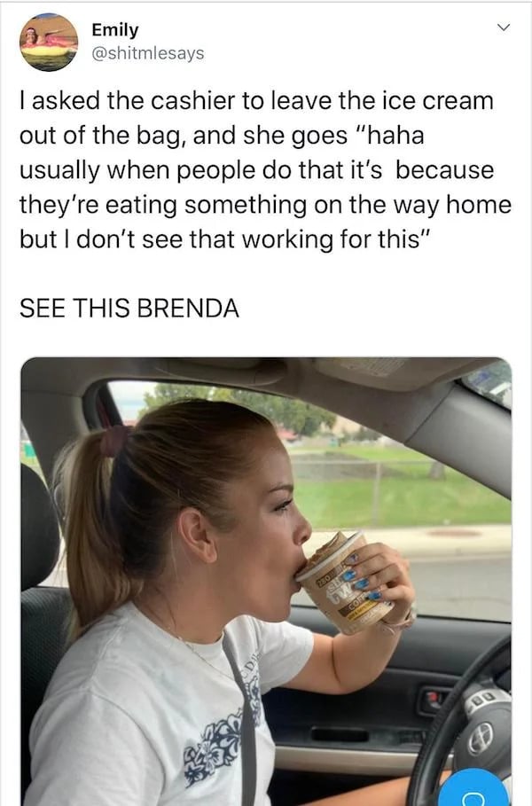Click the car door handle in photo

click(432, 700)
